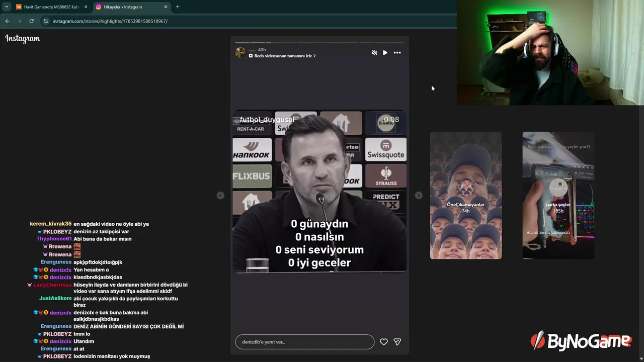Reload the Instagram page

(x=31, y=21)
